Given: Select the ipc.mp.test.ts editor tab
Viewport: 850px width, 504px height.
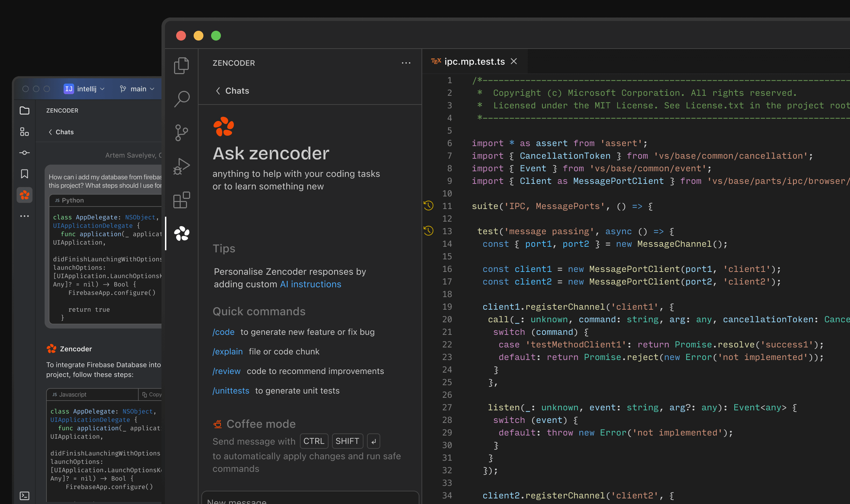Looking at the screenshot, I should (x=474, y=61).
